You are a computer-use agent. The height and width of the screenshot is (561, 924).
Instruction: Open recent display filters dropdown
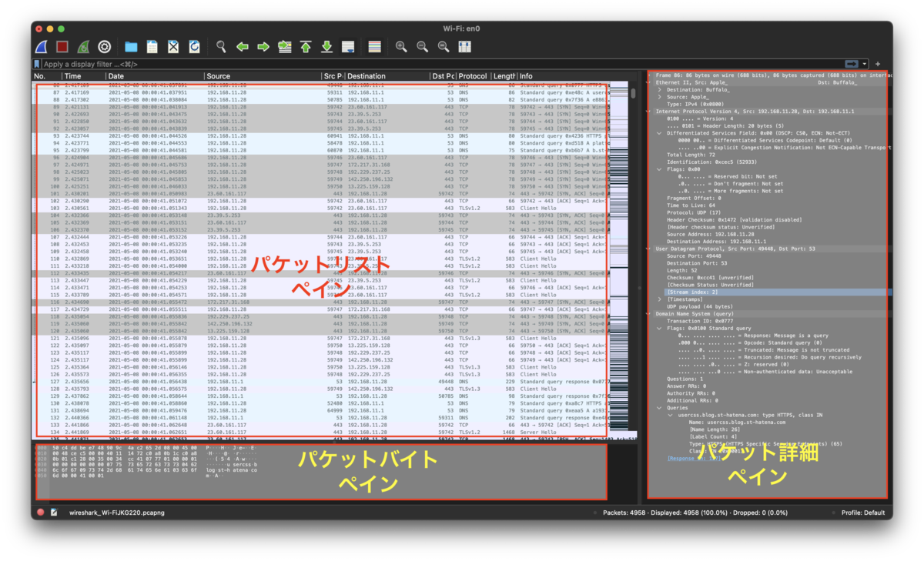pos(865,64)
